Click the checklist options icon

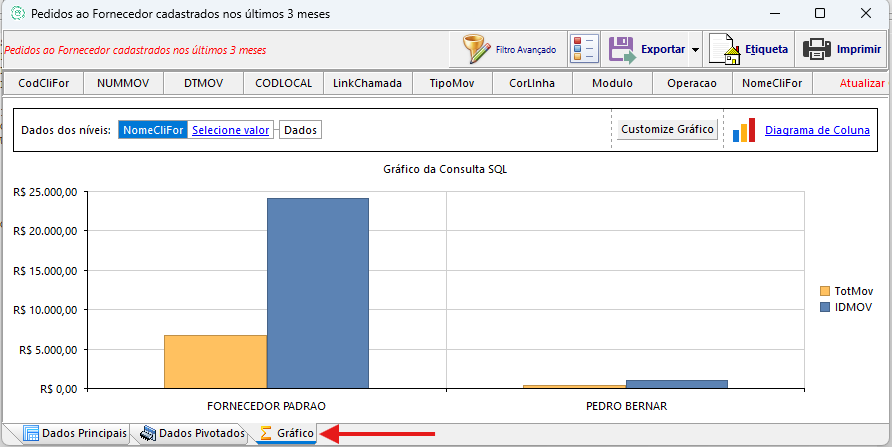pos(583,48)
